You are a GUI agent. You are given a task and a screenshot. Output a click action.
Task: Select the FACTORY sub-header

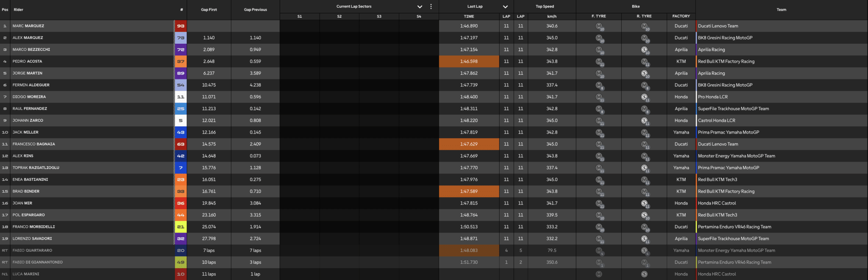(681, 17)
